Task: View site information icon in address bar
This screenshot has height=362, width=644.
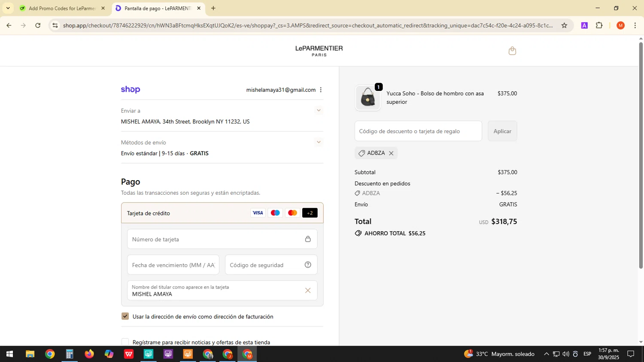Action: tap(55, 26)
